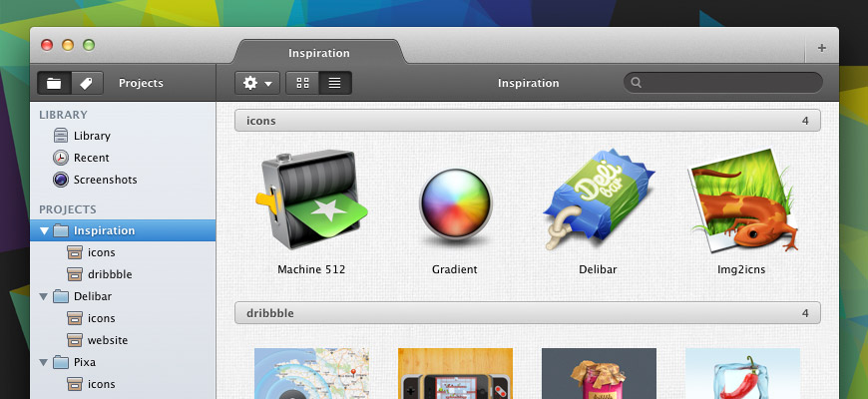Select the Inspiration project folder
This screenshot has width=868, height=399.
(x=123, y=230)
